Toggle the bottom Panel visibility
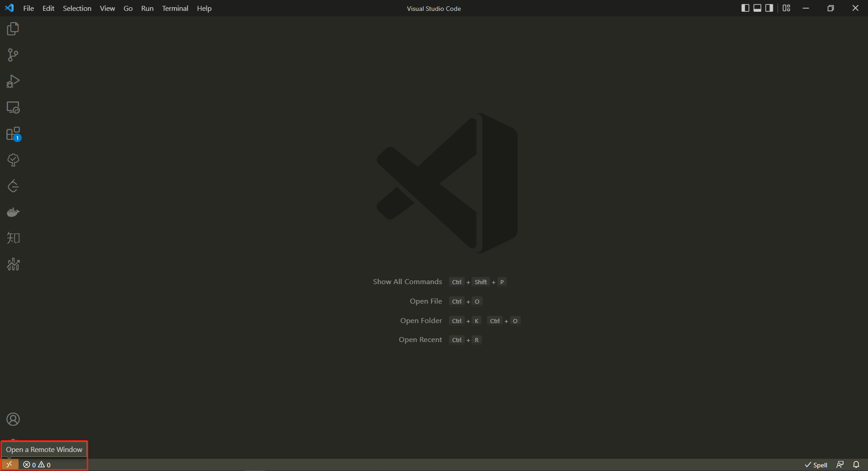The width and height of the screenshot is (868, 471). (757, 8)
